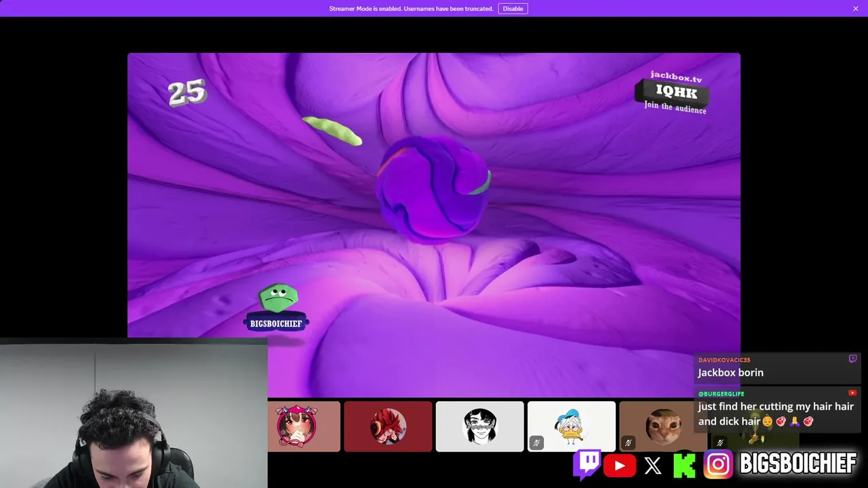Image resolution: width=868 pixels, height=488 pixels.
Task: Select the black-and-white manga avatar tile
Action: tap(480, 426)
